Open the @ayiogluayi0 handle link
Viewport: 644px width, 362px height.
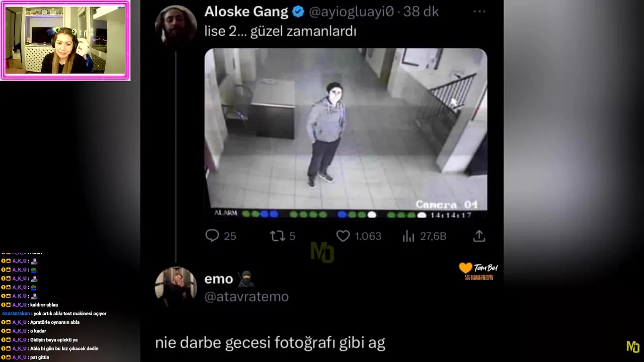(351, 12)
